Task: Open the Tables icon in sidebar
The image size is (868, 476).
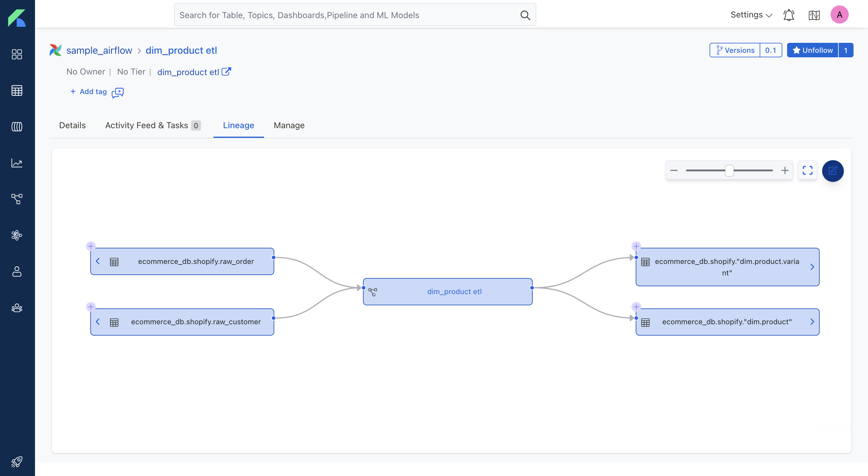Action: pyautogui.click(x=17, y=90)
